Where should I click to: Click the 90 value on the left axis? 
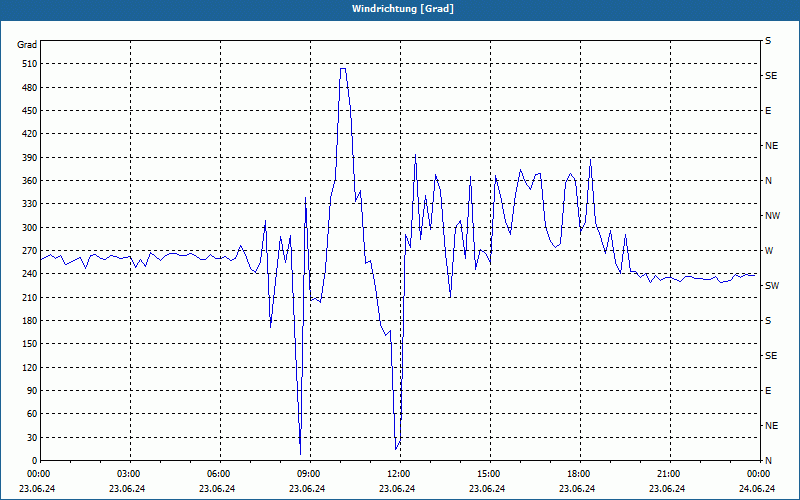pos(32,391)
